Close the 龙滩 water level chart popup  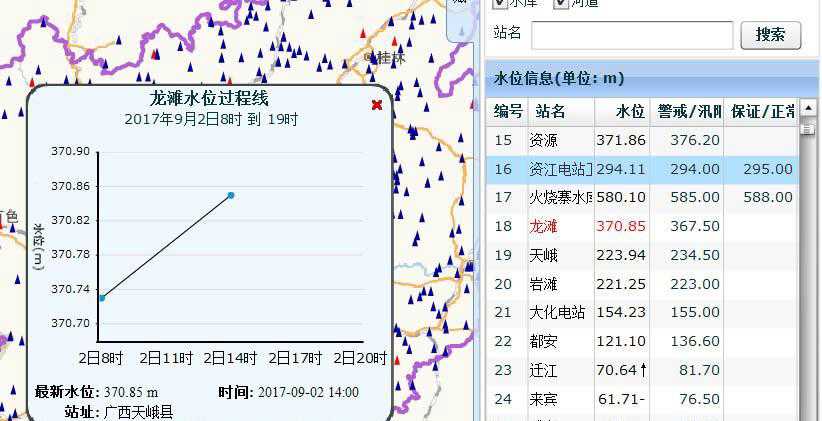coord(376,105)
